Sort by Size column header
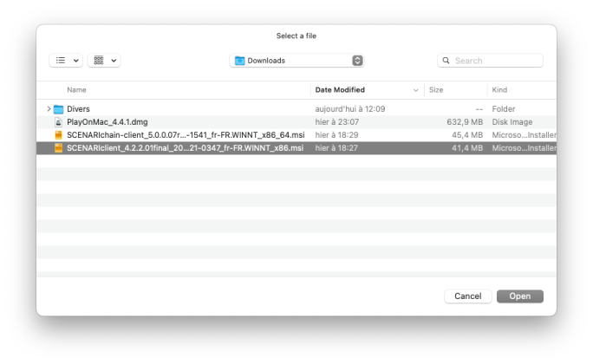 click(x=436, y=90)
